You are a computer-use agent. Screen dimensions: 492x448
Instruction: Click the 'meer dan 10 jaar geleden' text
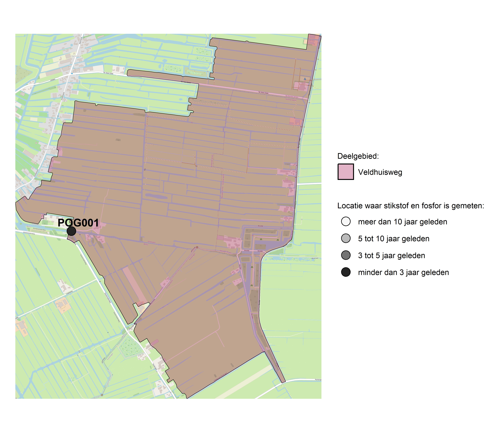pyautogui.click(x=403, y=222)
